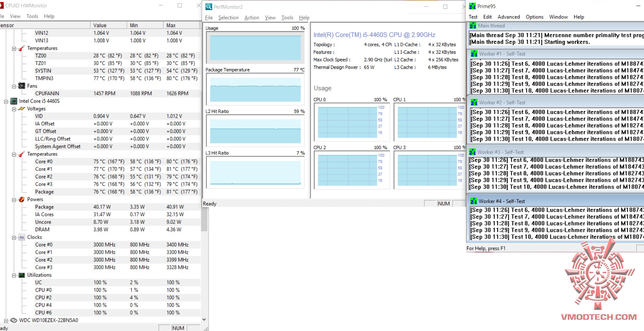Click the L3 Hit Ratio graph
Viewport: 644px width, 331px height.
pyautogui.click(x=255, y=173)
